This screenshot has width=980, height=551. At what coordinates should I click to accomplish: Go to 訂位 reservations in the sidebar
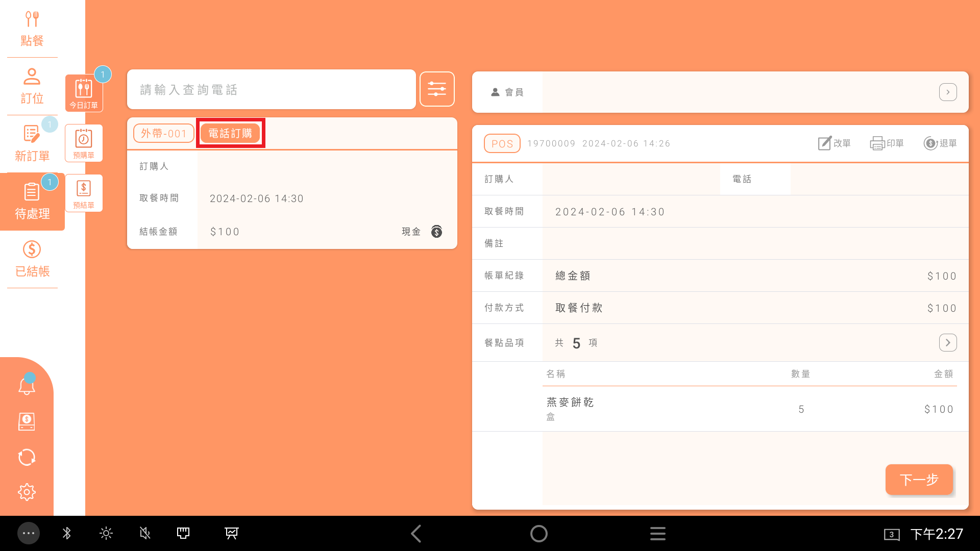(32, 86)
